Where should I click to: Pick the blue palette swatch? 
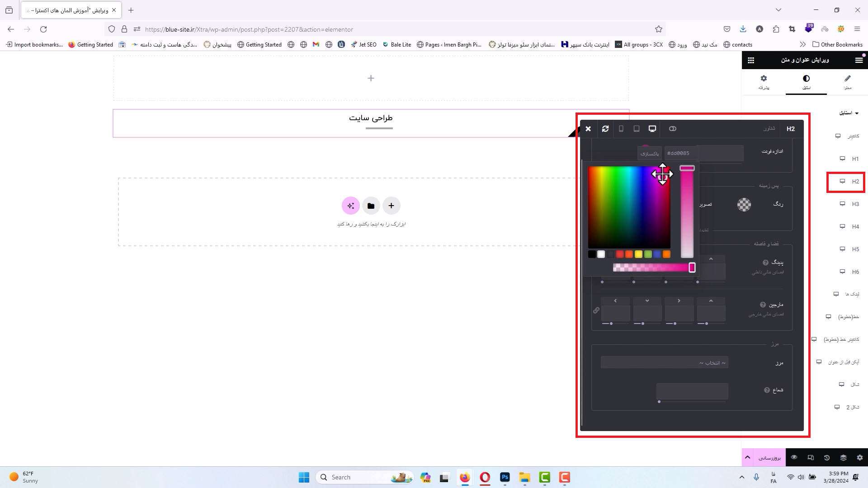pyautogui.click(x=657, y=254)
